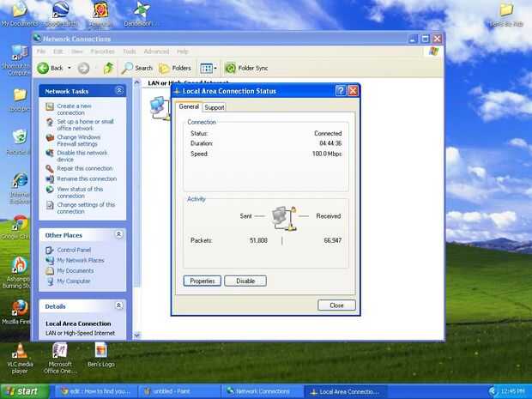Click the Disable button in status dialog
Screen dimensions: 532x399
click(x=245, y=281)
